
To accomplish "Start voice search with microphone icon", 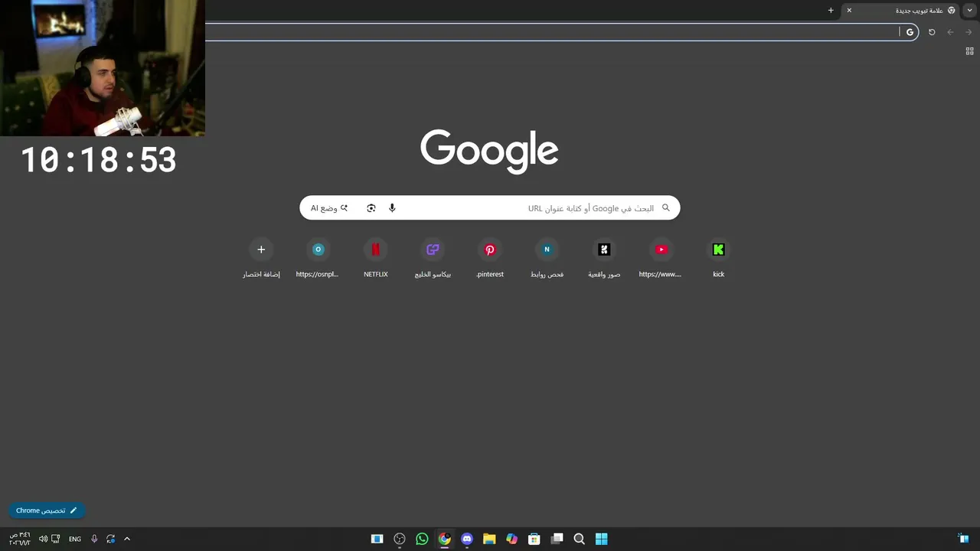I will pyautogui.click(x=392, y=208).
